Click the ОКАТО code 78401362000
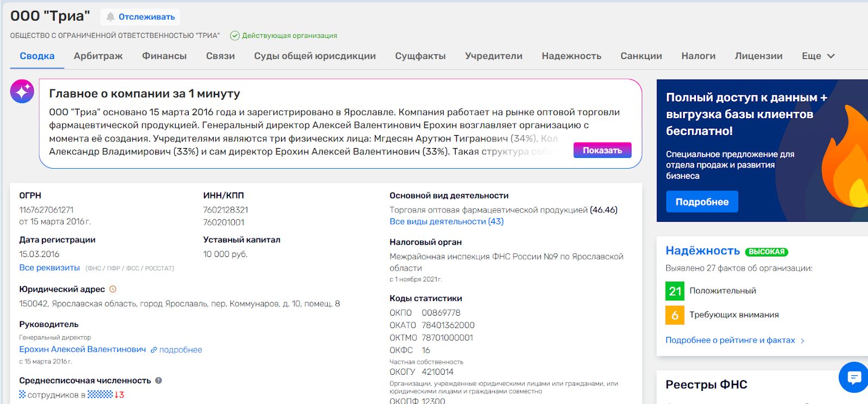 click(448, 325)
